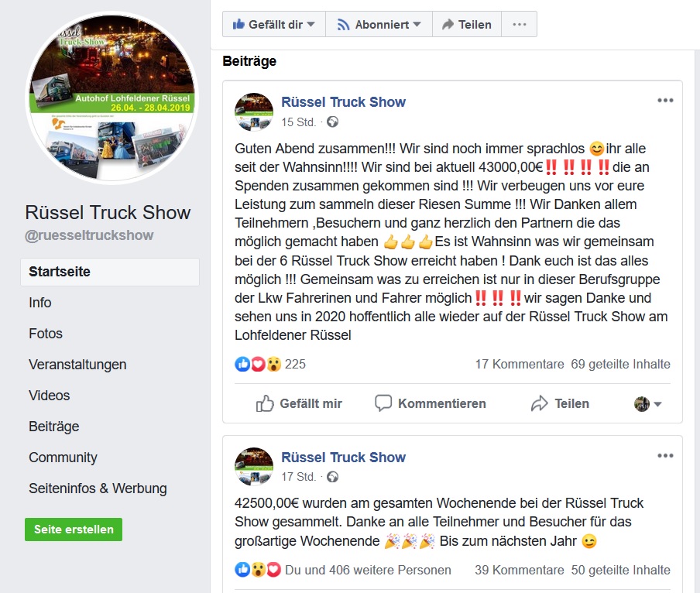Open the profile selector dropdown next to Teilen
The width and height of the screenshot is (700, 593).
(648, 404)
